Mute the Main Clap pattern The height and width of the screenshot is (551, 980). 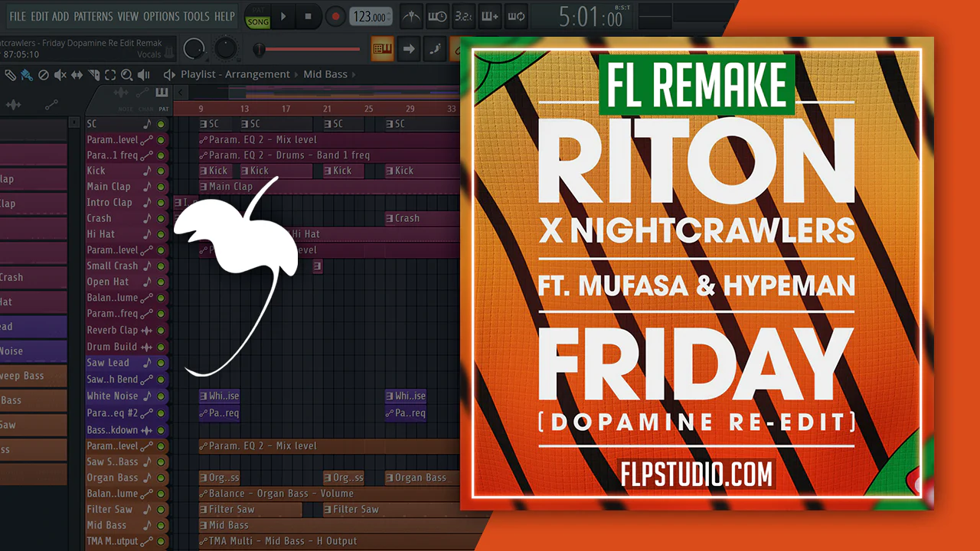tap(162, 187)
